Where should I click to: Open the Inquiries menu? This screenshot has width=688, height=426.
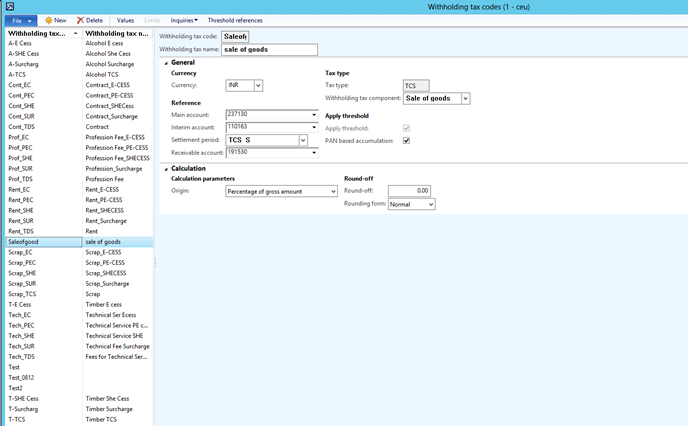(x=184, y=20)
